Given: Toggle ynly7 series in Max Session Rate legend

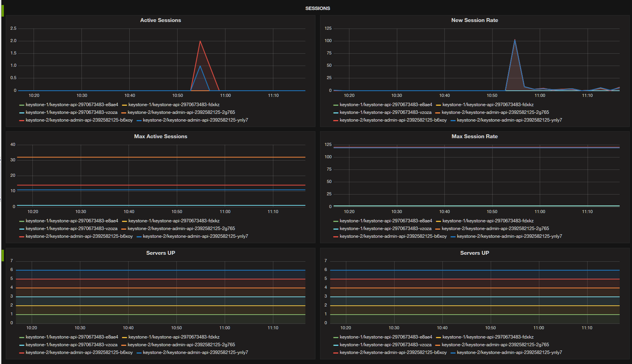Looking at the screenshot, I should [x=510, y=236].
